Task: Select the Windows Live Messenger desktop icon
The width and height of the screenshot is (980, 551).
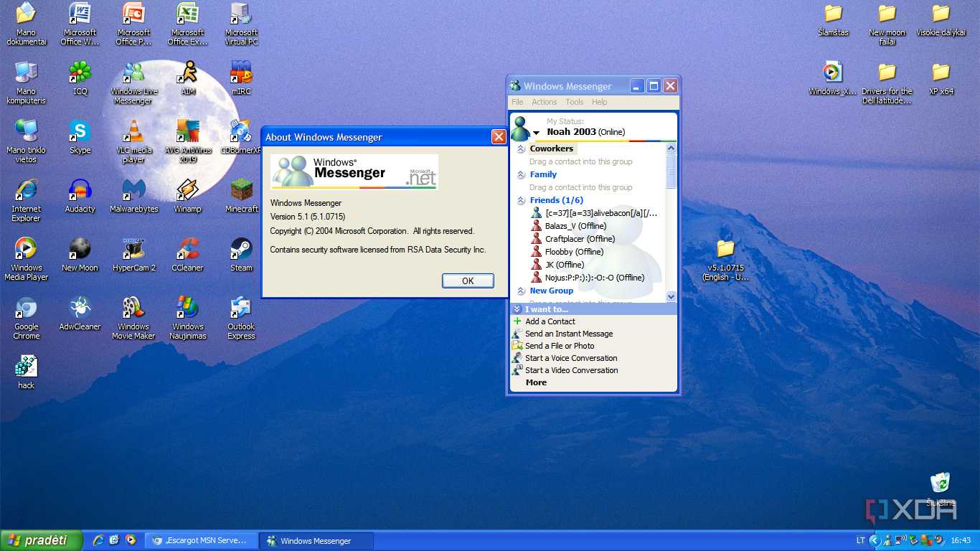Action: (133, 83)
